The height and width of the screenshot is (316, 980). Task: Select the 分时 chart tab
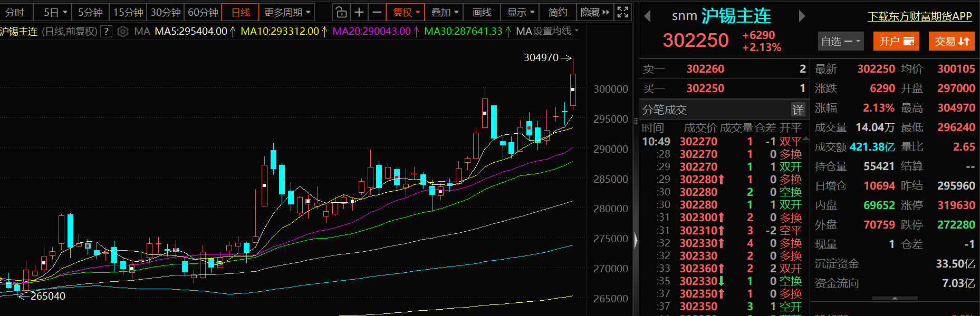15,12
